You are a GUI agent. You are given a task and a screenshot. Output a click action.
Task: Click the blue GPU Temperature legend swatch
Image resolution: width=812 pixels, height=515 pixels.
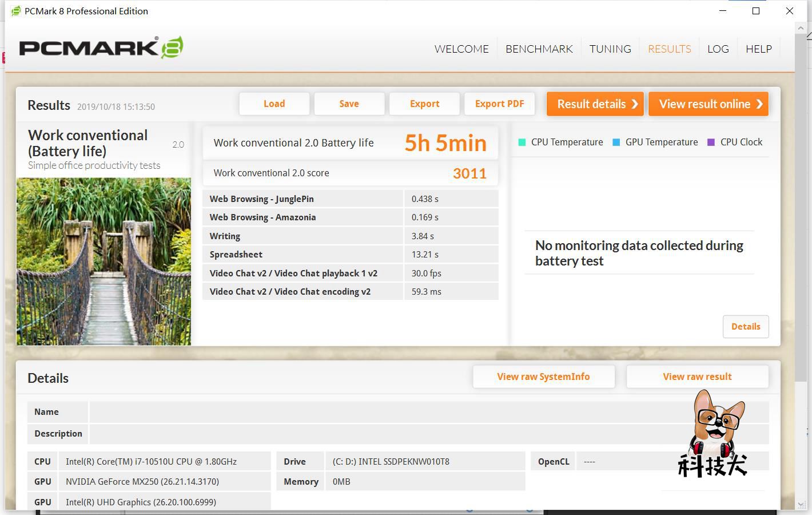616,142
